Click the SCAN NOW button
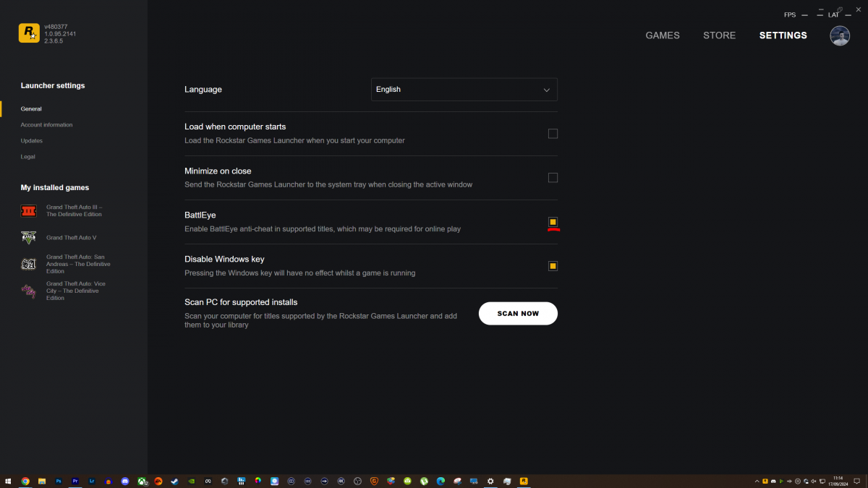 pyautogui.click(x=518, y=313)
